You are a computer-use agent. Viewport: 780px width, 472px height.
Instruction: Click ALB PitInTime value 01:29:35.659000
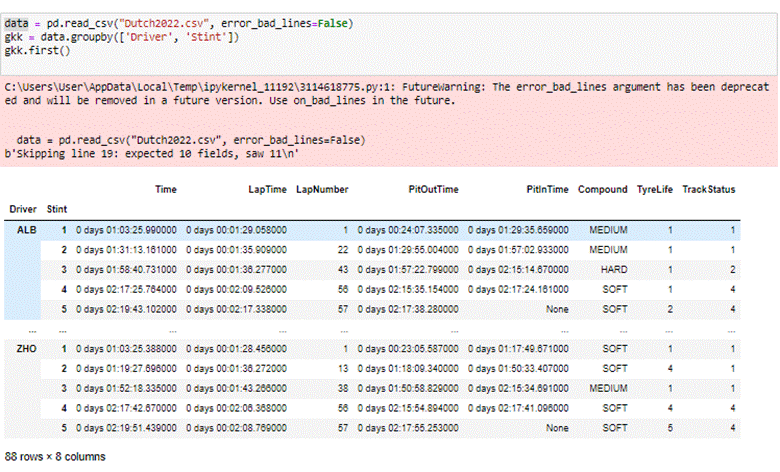518,230
